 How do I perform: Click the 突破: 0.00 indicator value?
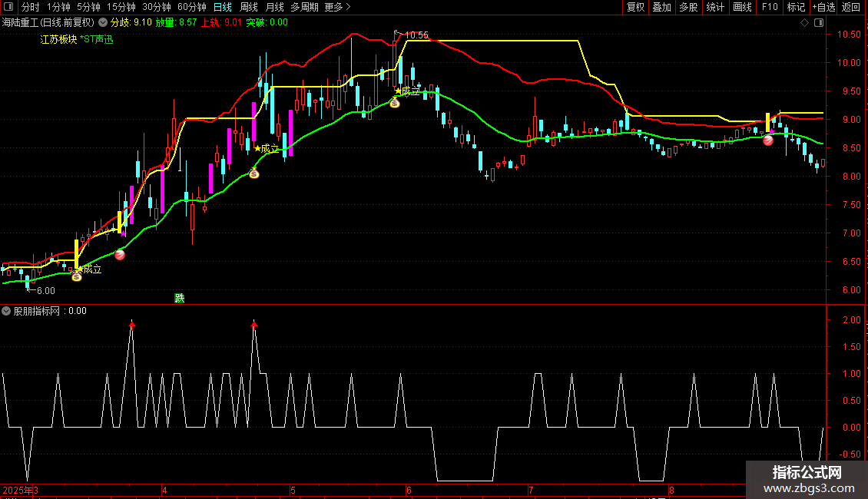tap(267, 22)
